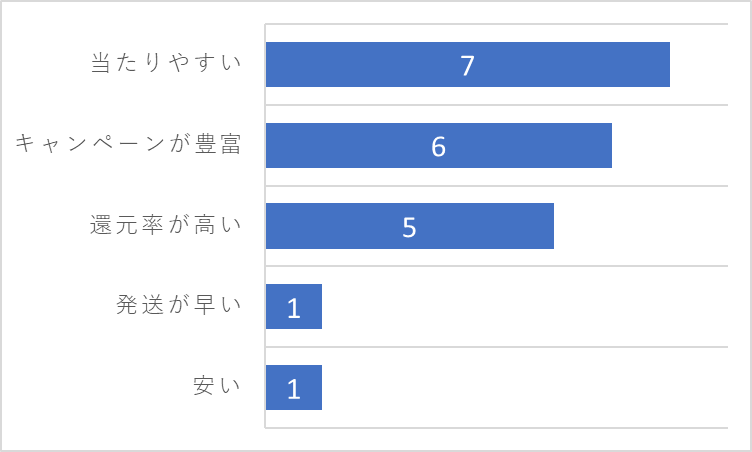Click empty plot area right of 安い bar
The height and width of the screenshot is (452, 752).
[x=525, y=388]
